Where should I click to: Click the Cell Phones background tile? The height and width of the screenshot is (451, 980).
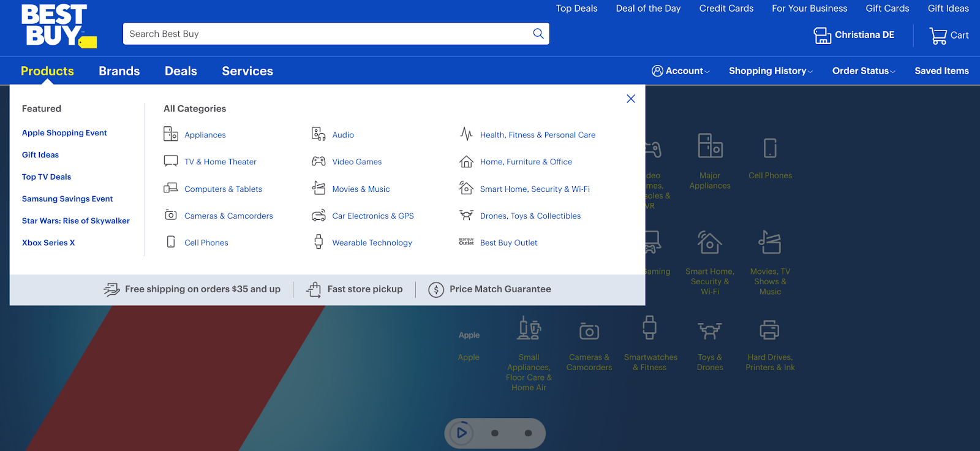tap(770, 159)
